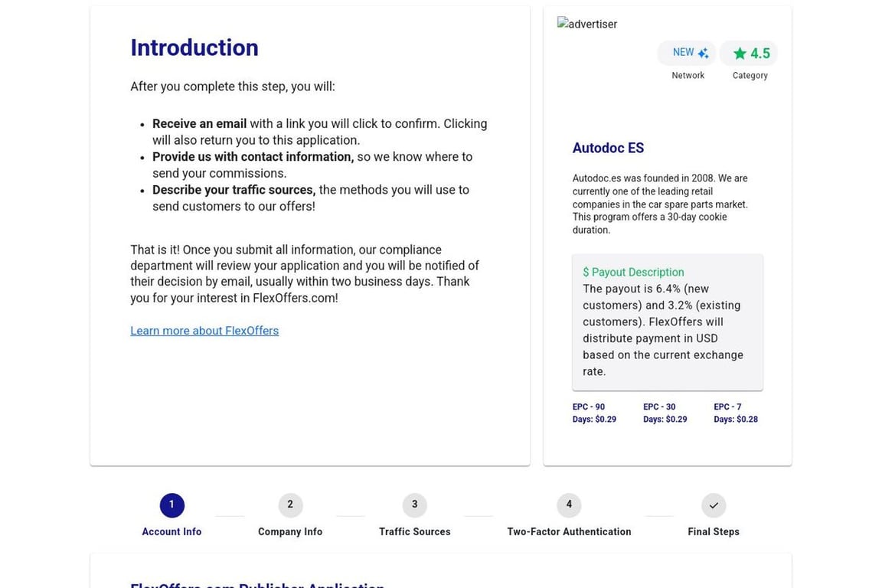The image size is (882, 588).
Task: Click the Introduction heading
Action: pyautogui.click(x=194, y=47)
